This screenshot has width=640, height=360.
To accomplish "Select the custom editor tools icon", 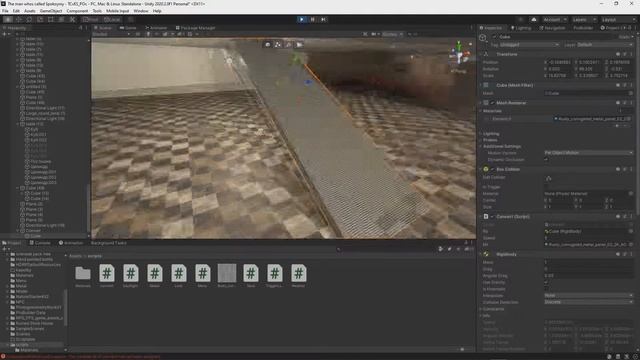I will 72,19.
